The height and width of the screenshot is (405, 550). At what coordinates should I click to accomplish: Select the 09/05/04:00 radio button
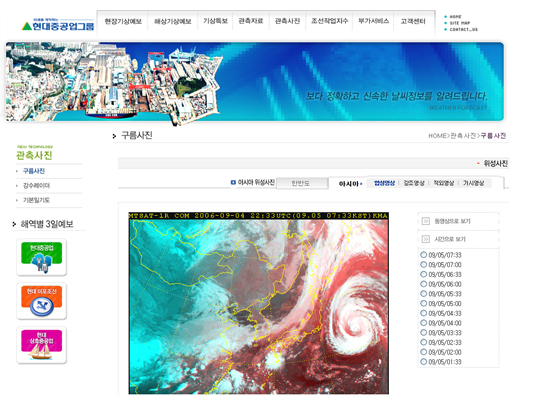pyautogui.click(x=423, y=323)
